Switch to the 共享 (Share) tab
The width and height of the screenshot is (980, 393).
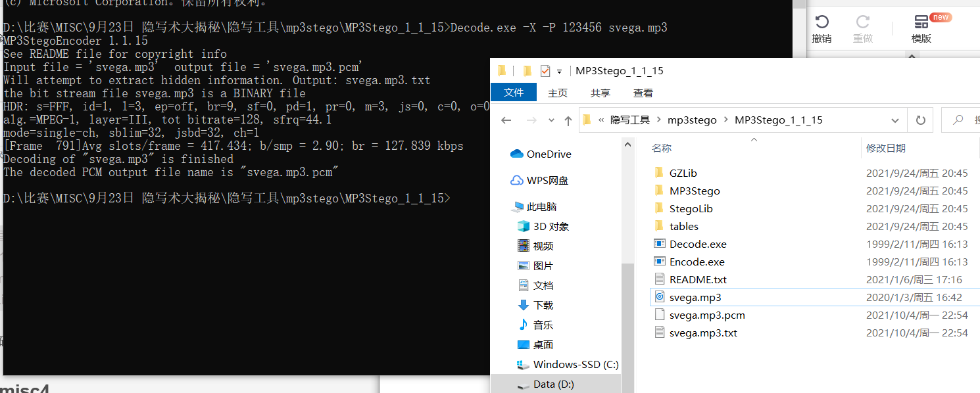click(599, 93)
